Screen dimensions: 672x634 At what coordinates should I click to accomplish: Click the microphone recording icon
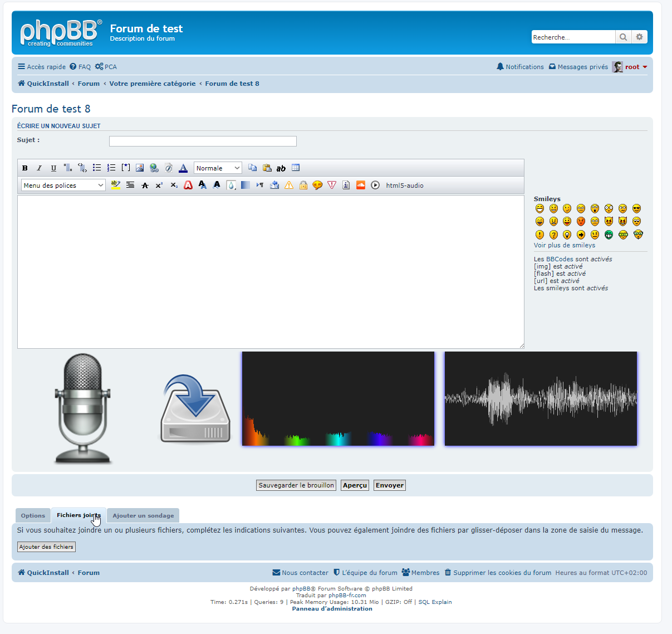click(x=82, y=409)
